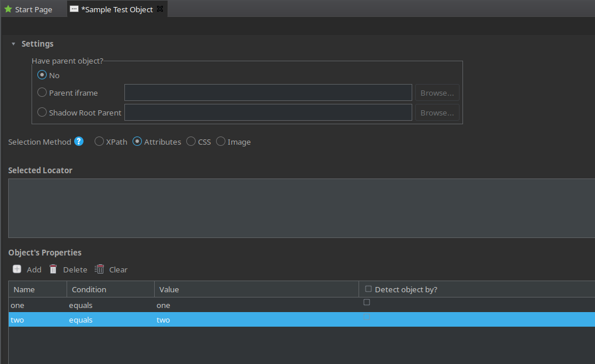Screen dimensions: 595x364
Task: Choose the Shadow Root Parent option
Action: click(x=42, y=113)
